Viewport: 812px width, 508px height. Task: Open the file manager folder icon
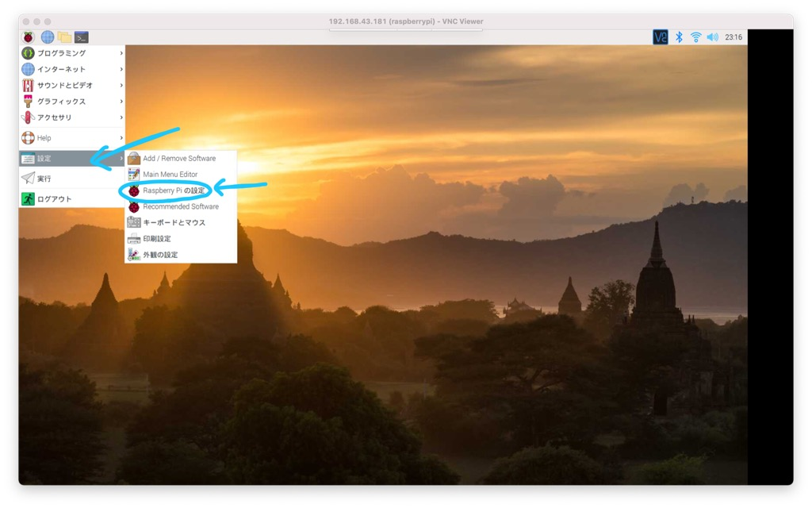pyautogui.click(x=64, y=37)
